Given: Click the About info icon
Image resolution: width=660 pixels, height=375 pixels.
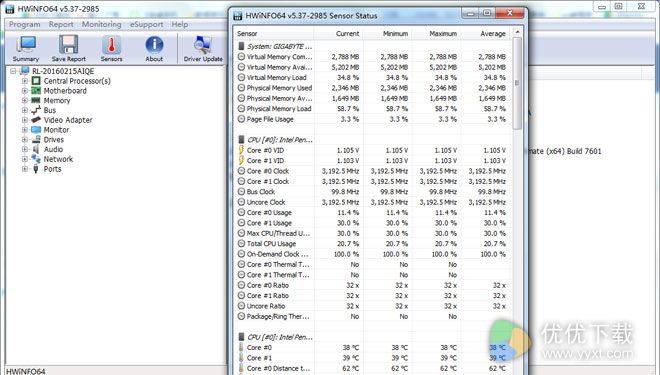Looking at the screenshot, I should click(x=154, y=45).
